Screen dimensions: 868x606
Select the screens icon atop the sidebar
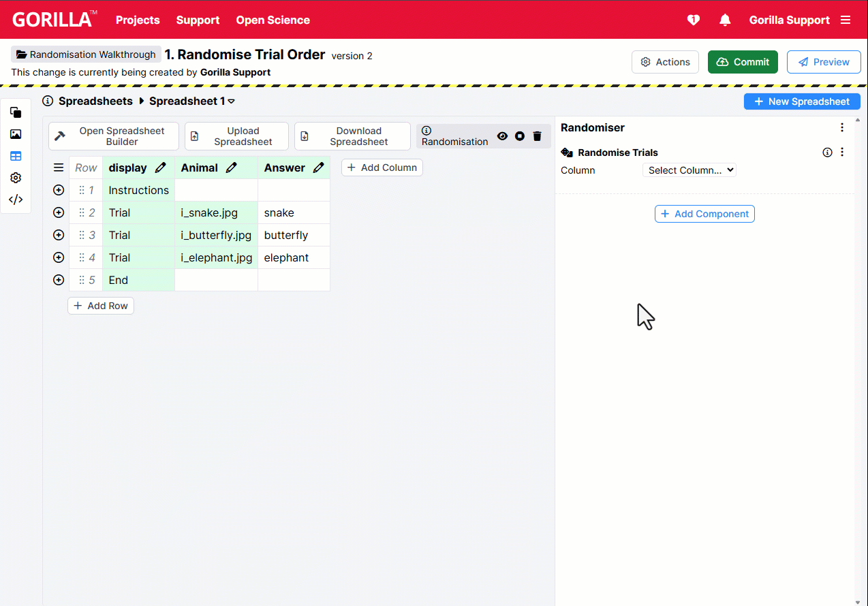15,112
